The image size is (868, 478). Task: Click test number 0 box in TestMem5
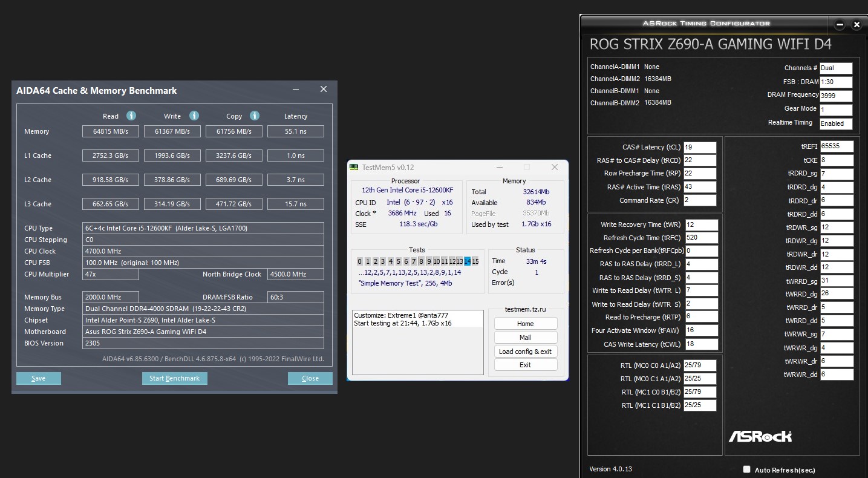[x=360, y=261]
